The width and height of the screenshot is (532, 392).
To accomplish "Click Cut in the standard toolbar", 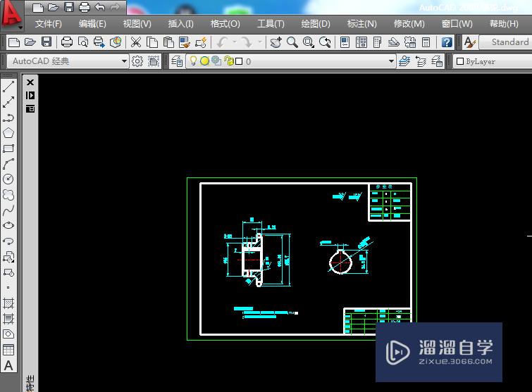I will [x=136, y=42].
